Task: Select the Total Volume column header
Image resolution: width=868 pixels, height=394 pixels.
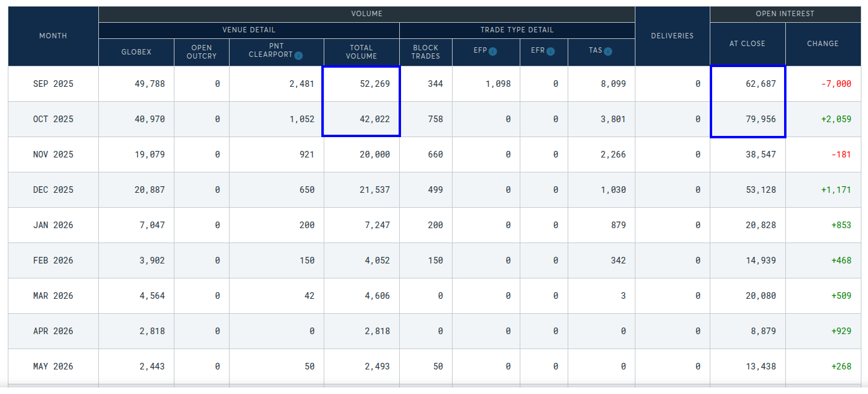Action: [x=361, y=52]
